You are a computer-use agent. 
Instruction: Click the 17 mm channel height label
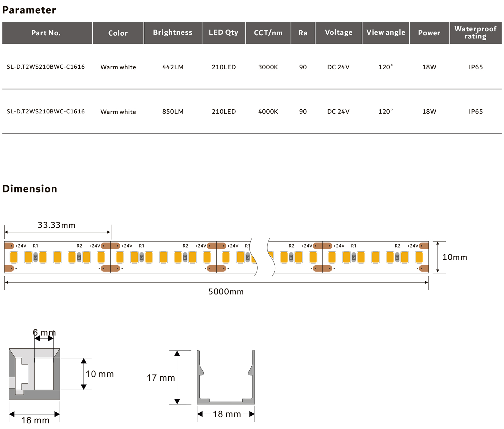(x=161, y=378)
